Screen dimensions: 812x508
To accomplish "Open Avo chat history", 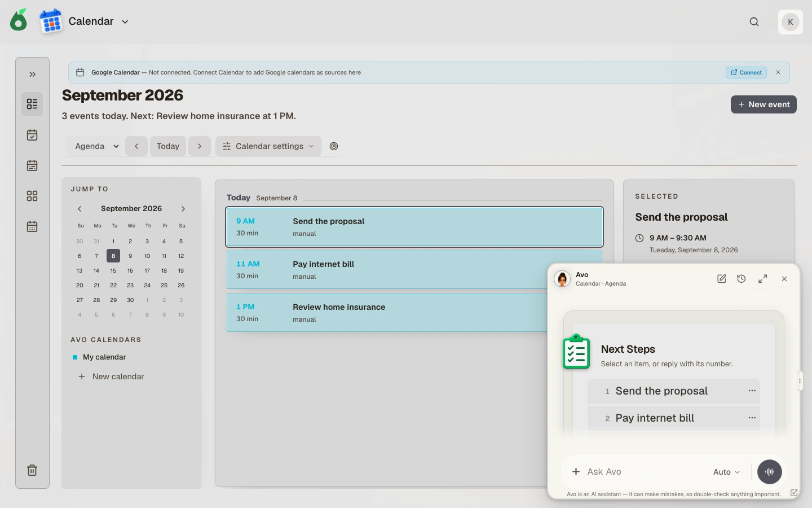I will point(742,279).
